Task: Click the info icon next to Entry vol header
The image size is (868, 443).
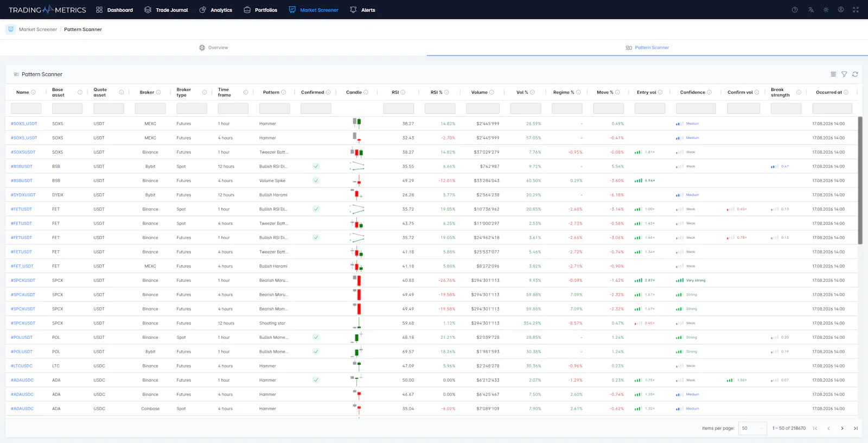Action: click(660, 92)
